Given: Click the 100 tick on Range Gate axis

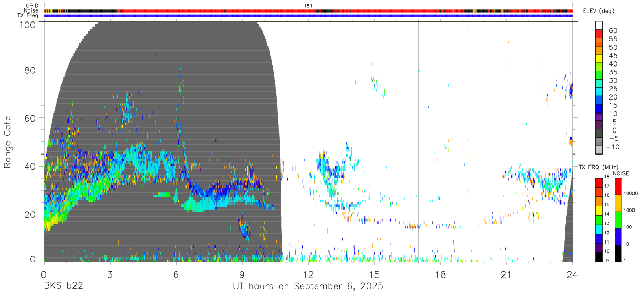Looking at the screenshot, I should pyautogui.click(x=28, y=24).
